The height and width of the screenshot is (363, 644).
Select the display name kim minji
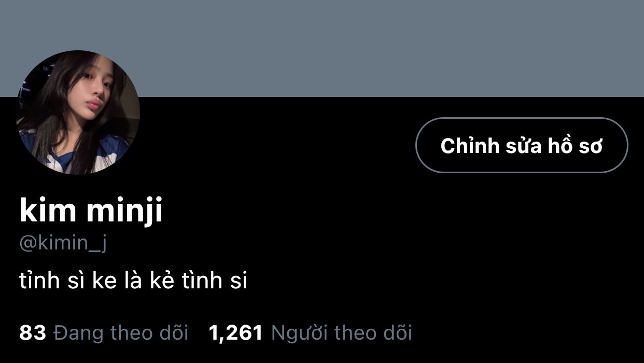91,212
